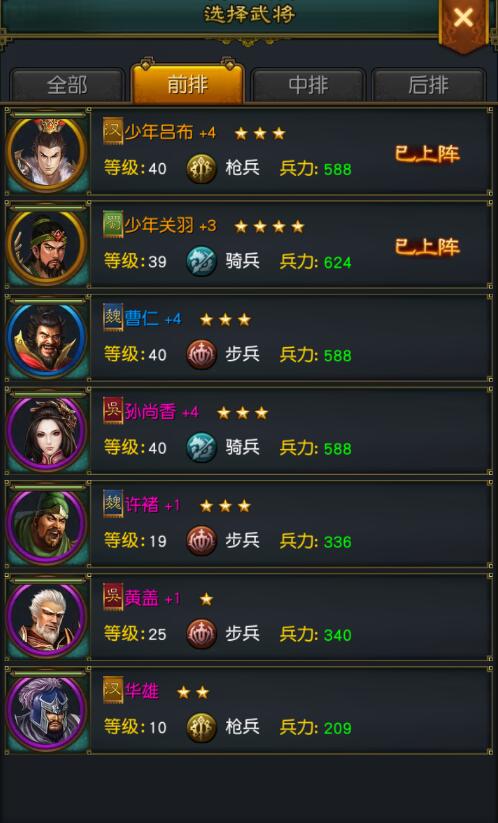This screenshot has width=498, height=823.
Task: Click 骑兵 troop icon of 少年关羽
Action: (202, 262)
